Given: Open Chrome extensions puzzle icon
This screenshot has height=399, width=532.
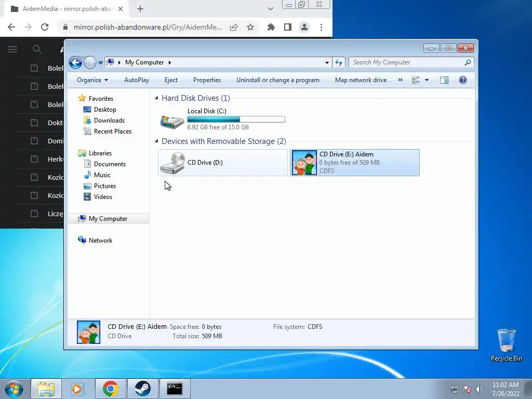Looking at the screenshot, I should point(271,27).
